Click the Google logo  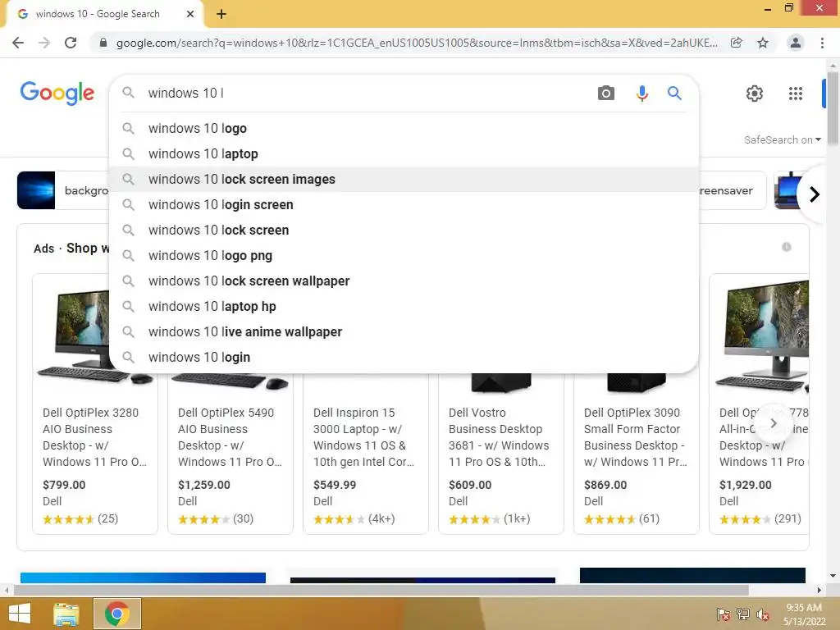click(x=57, y=94)
